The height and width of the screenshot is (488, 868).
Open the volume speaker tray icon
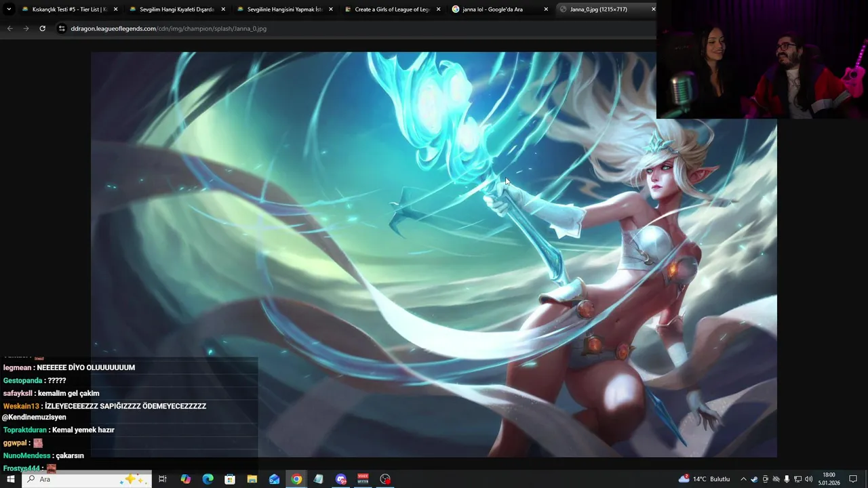point(808,479)
